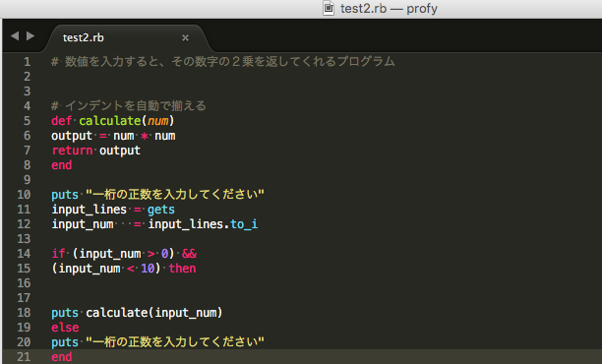Screen dimensions: 602x364
Task: Click line number 9 in the gutter
Action: pos(27,180)
